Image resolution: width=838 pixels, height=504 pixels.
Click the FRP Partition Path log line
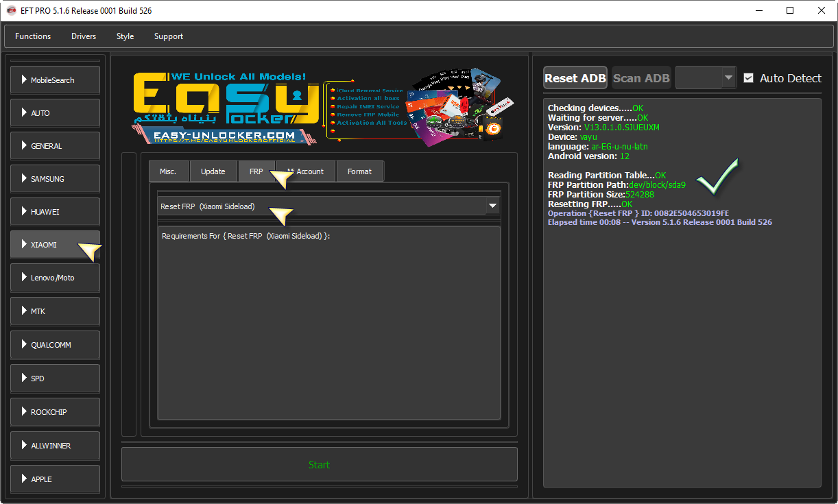(616, 184)
